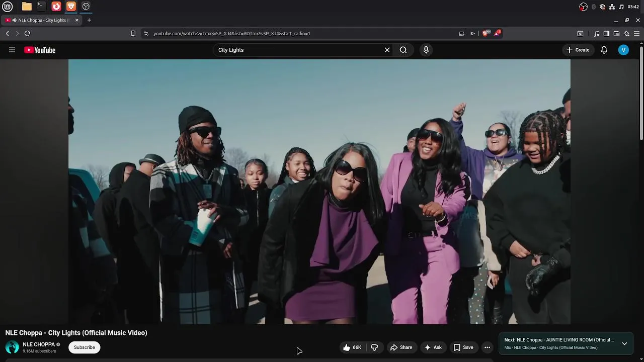This screenshot has height=362, width=644.
Task: Launch the terminal from the panel
Action: pos(41,7)
